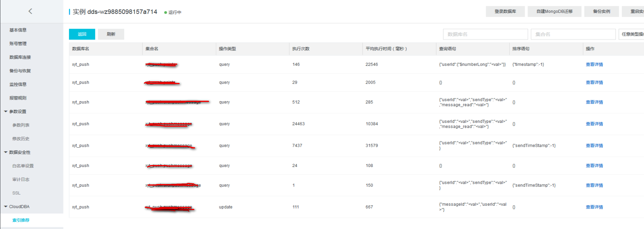
Task: Click the 自建MongoDB迁移 button
Action: 554,12
